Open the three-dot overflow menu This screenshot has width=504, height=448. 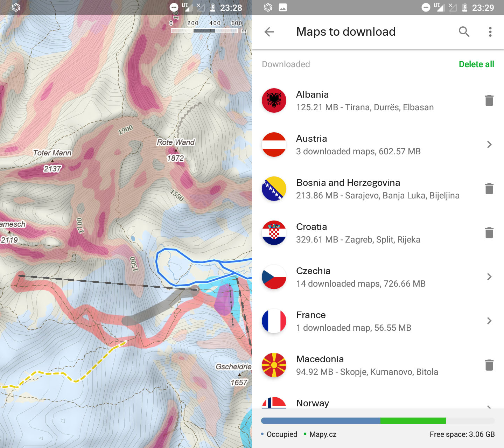coord(490,32)
